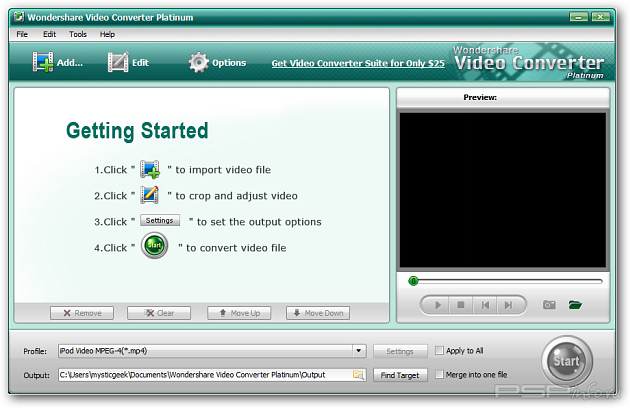Click the preview seek slider

505,281
